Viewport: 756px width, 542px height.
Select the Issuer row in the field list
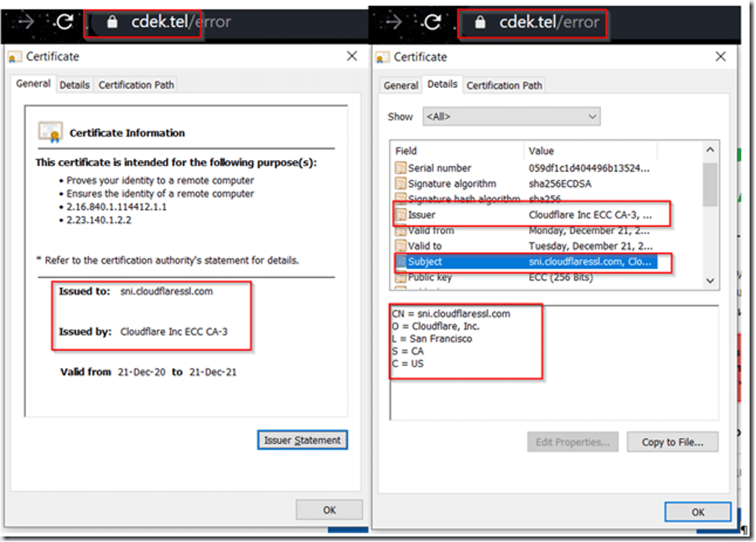tap(525, 214)
